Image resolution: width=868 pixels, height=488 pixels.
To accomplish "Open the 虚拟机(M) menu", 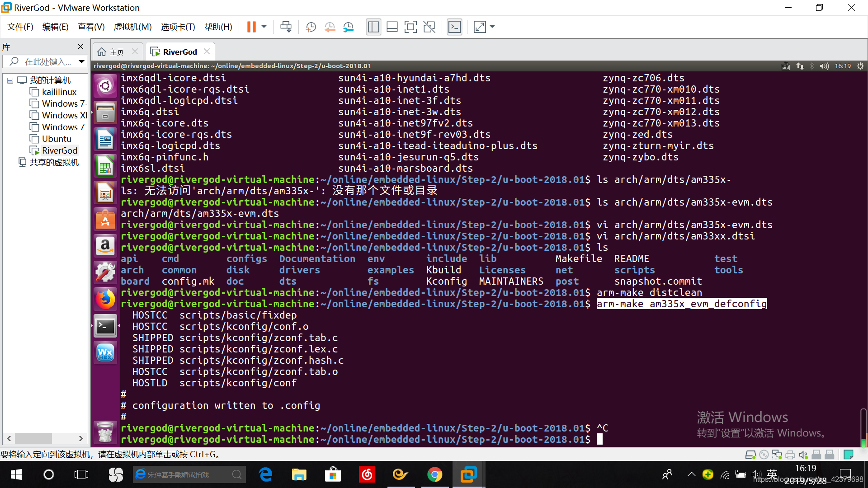I will 132,27.
